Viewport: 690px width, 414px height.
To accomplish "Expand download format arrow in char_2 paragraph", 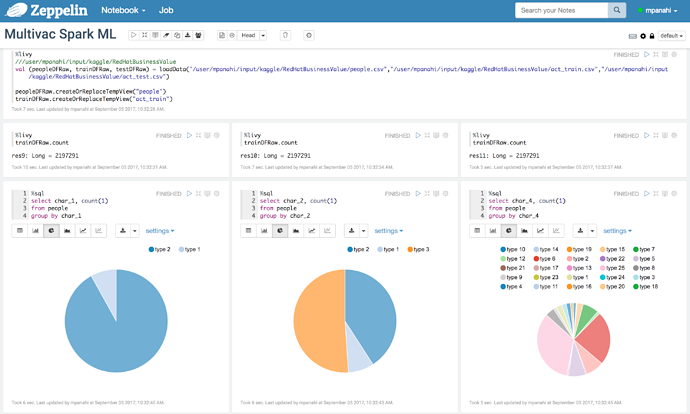I will point(364,231).
